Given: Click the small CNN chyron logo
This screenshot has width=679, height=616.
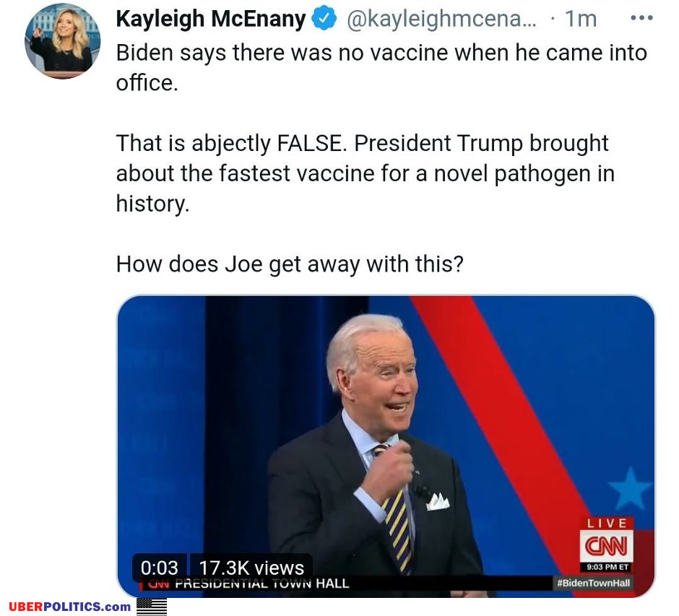Looking at the screenshot, I should click(x=157, y=584).
